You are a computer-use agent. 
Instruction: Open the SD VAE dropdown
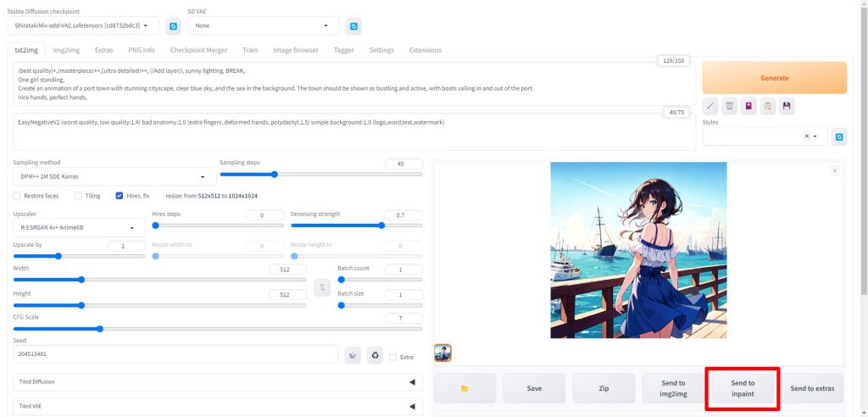click(x=263, y=25)
